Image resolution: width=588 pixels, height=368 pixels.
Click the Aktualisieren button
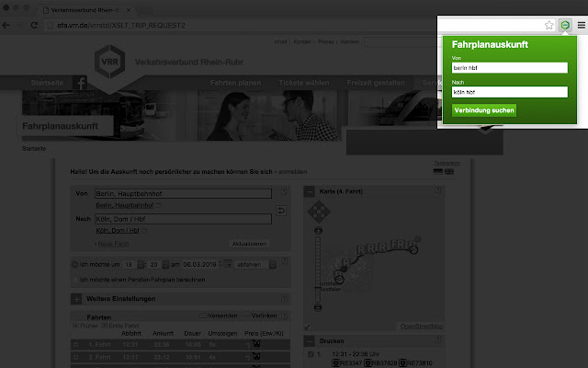coord(249,244)
